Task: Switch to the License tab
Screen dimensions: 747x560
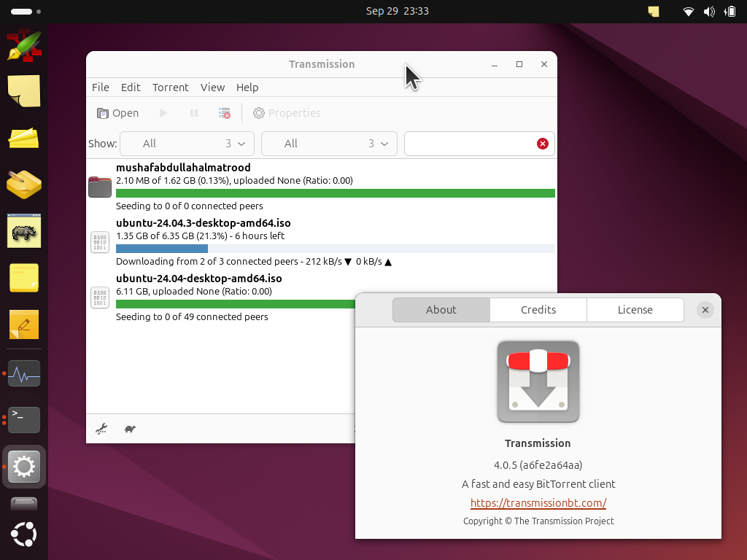Action: (x=635, y=310)
